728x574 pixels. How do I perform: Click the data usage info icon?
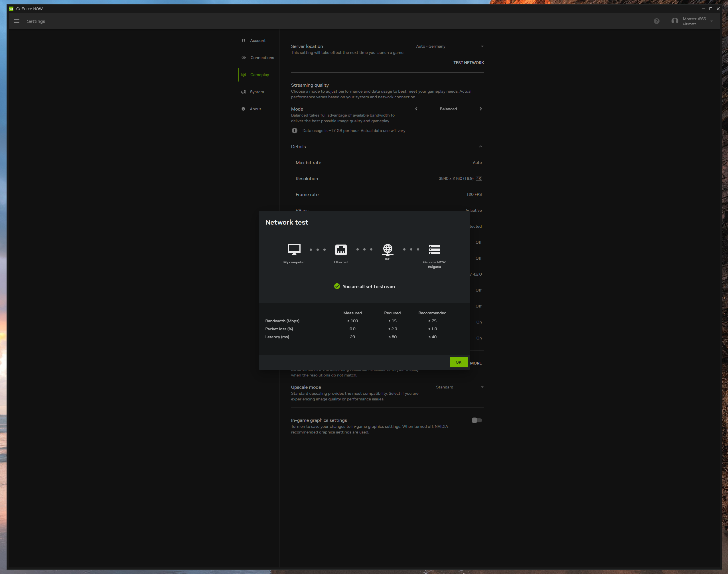coord(295,131)
